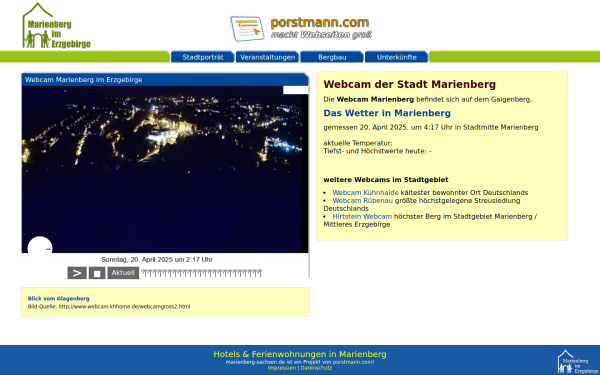The height and width of the screenshot is (375, 600).
Task: Open Hotels & Ferienwohnungen in Marienberg link
Action: point(300,354)
